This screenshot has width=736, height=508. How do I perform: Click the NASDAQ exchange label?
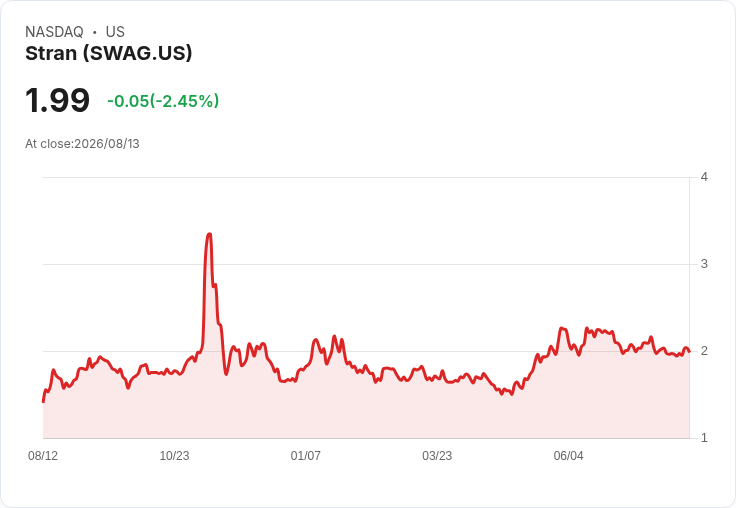click(54, 32)
